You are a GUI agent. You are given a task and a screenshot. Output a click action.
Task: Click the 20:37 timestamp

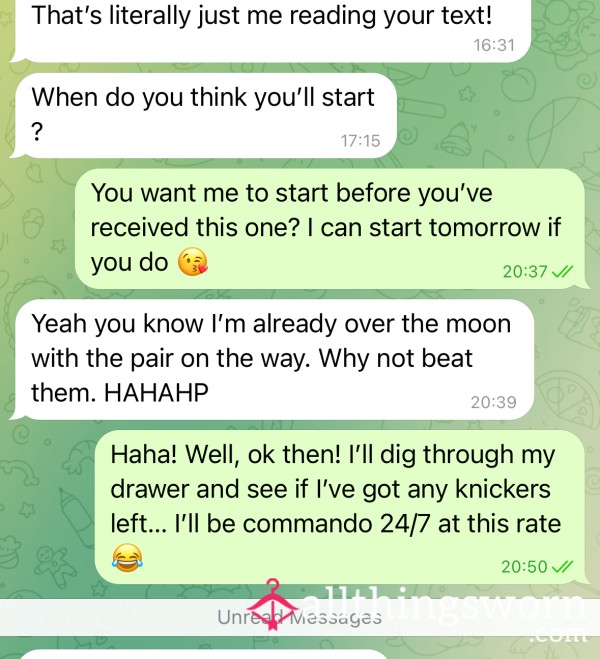tap(525, 272)
